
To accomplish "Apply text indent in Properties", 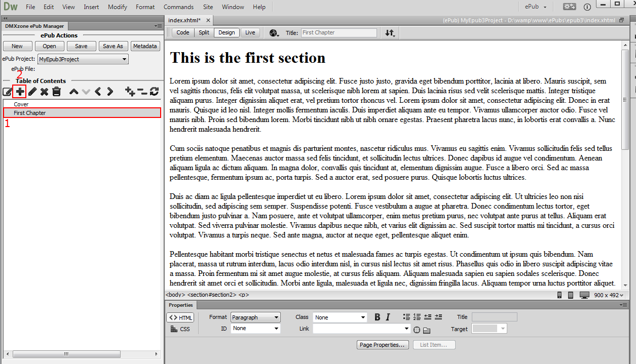I will (438, 317).
